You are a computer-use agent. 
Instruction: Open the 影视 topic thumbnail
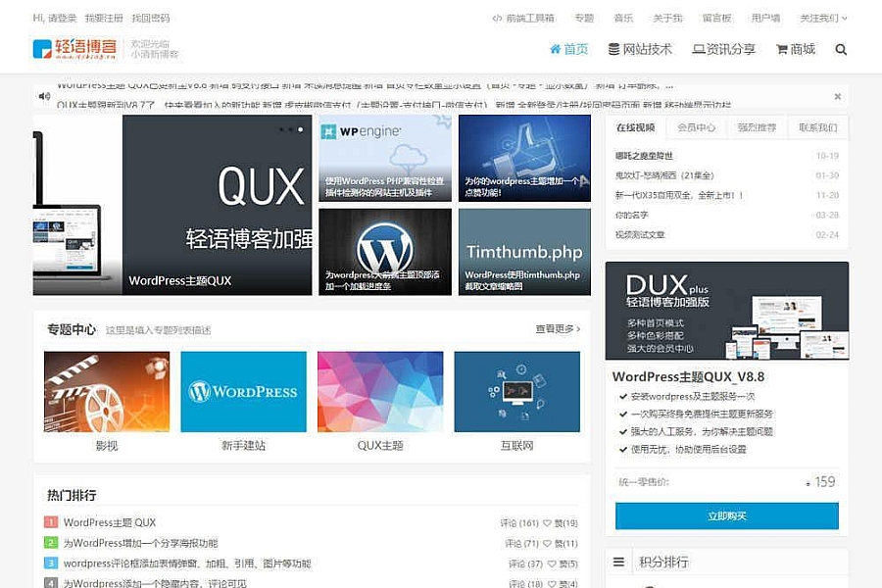point(106,392)
